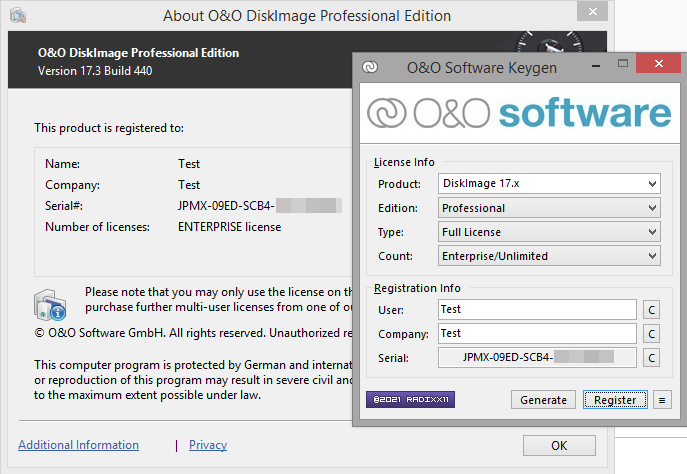The height and width of the screenshot is (474, 687).
Task: Click the 'O&O DiskImage Professional Edition' header text
Action: point(138,53)
